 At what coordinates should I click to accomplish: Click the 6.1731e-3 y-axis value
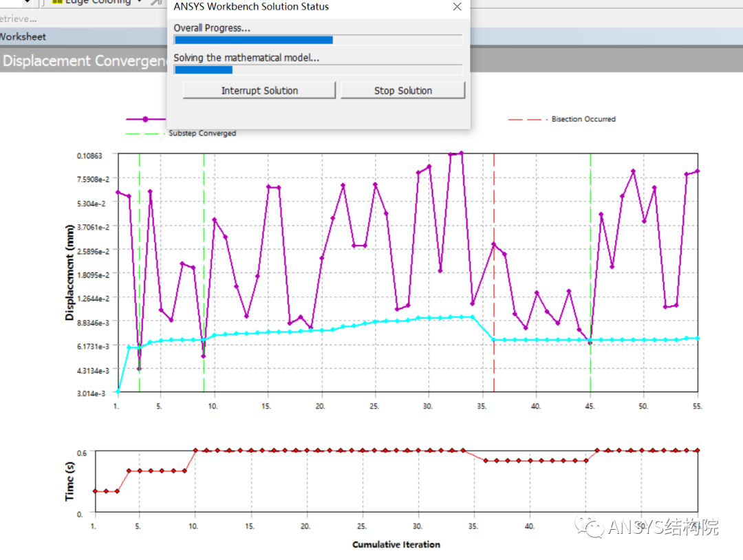pos(93,346)
